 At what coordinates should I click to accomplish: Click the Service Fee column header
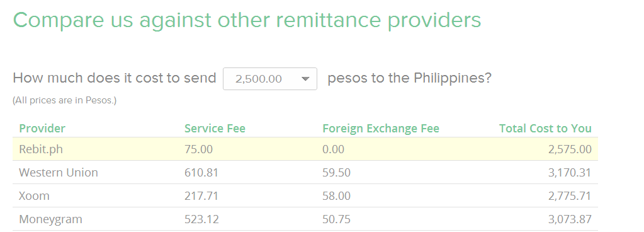(215, 129)
